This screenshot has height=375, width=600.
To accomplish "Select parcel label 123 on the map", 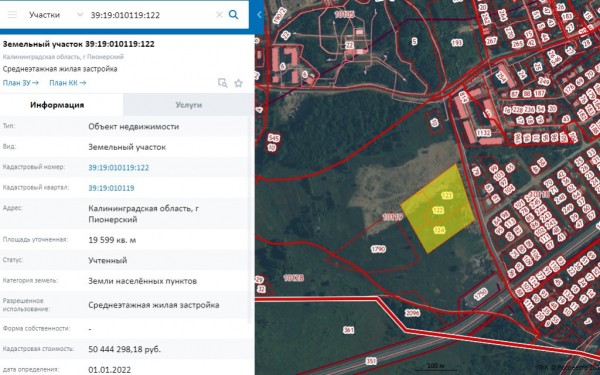I will pyautogui.click(x=447, y=196).
